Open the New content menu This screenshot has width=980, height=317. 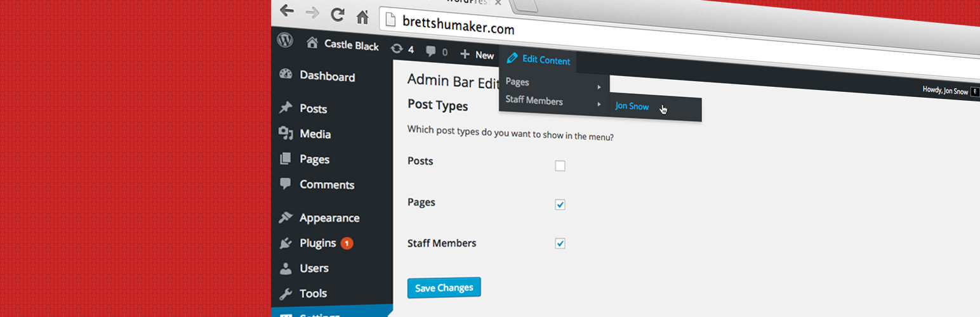[477, 55]
